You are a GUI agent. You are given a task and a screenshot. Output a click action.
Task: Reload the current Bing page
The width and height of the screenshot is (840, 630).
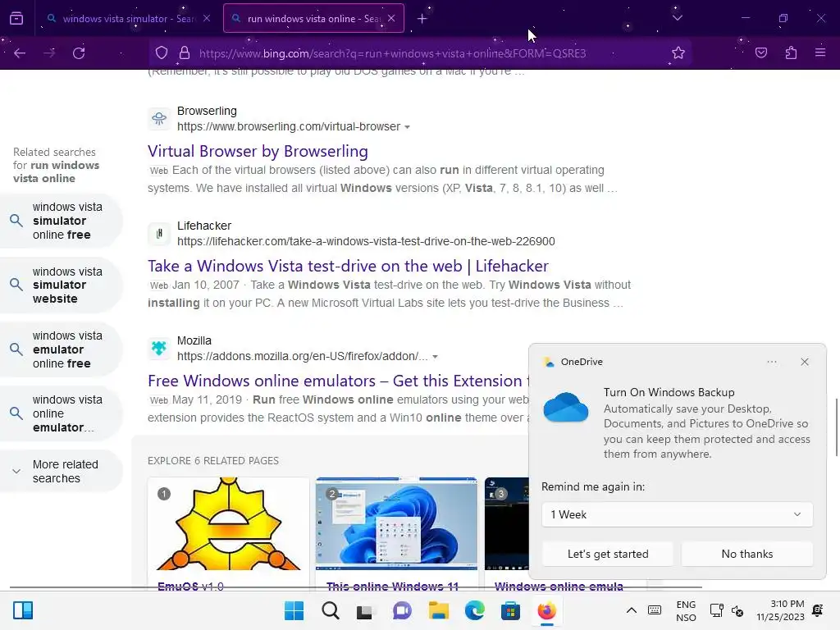pyautogui.click(x=79, y=53)
